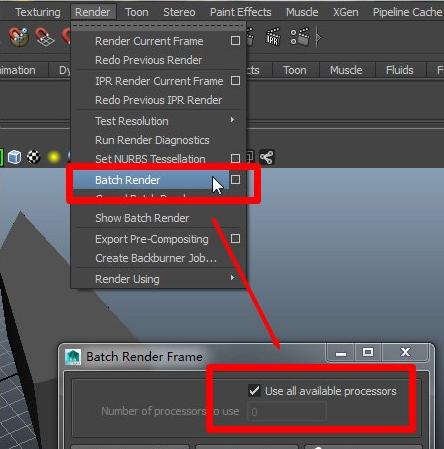Image resolution: width=444 pixels, height=449 pixels.
Task: Expand Render Using submenu
Action: coord(159,279)
